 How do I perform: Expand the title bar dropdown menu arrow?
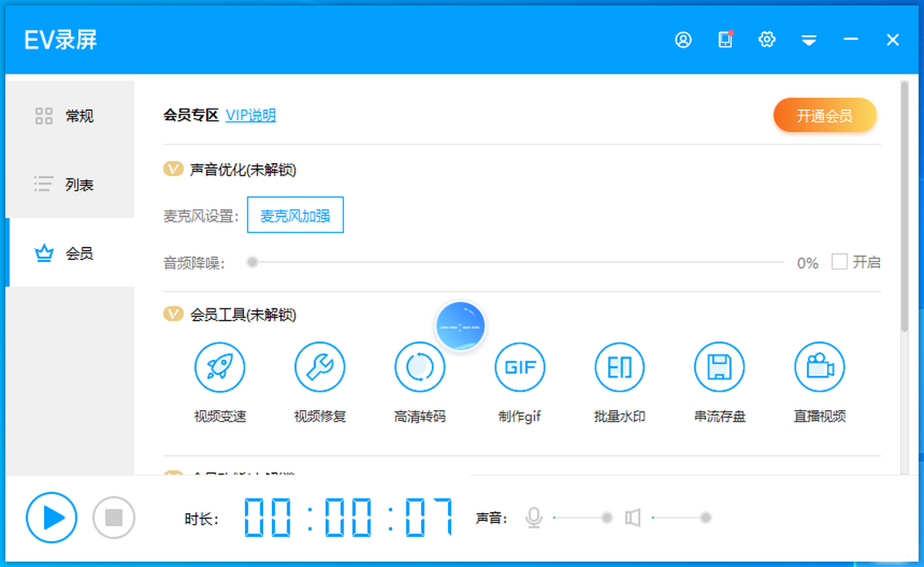click(x=808, y=41)
